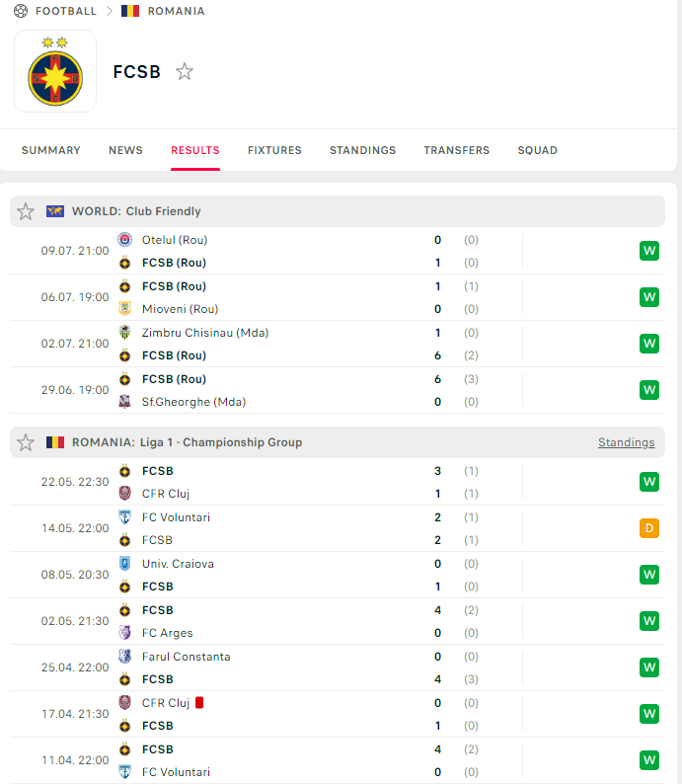Image resolution: width=682 pixels, height=784 pixels.
Task: Click the Zimbru Chisinau team logo
Action: coord(124,333)
